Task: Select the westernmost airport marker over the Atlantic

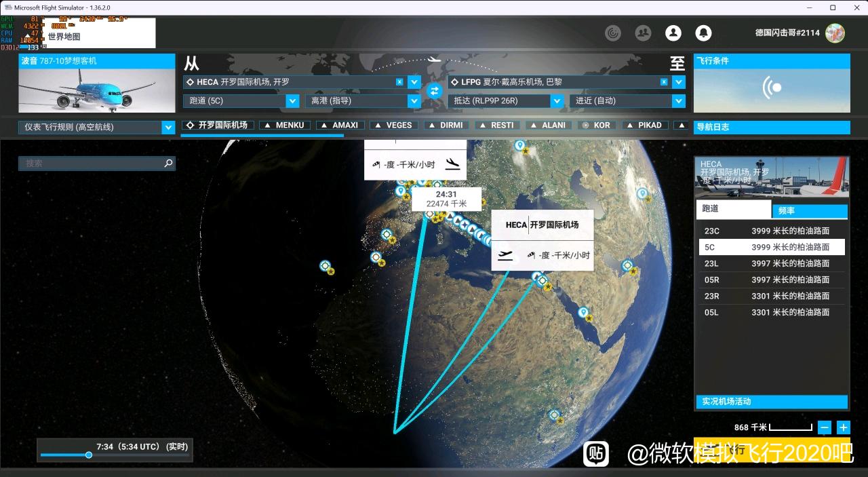Action: (x=325, y=265)
